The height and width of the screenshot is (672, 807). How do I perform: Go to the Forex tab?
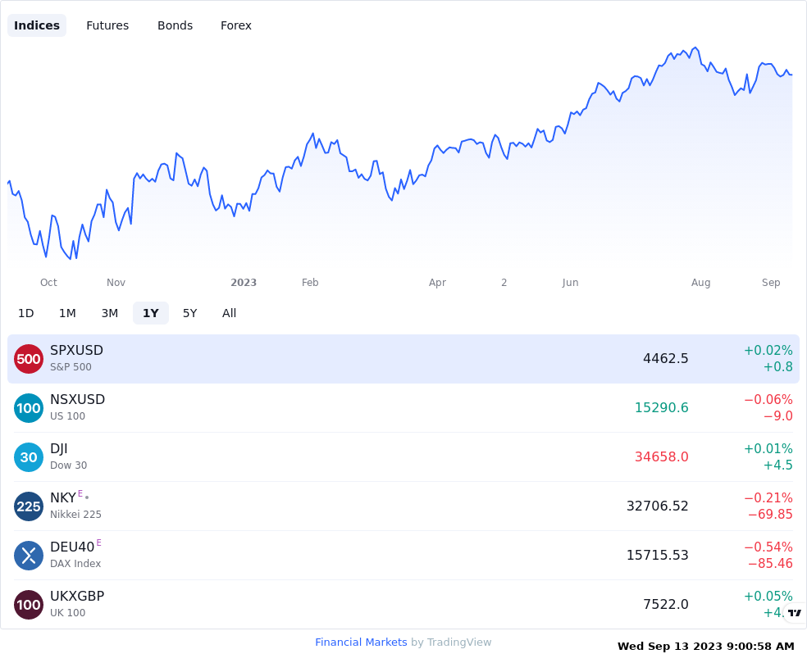point(236,25)
